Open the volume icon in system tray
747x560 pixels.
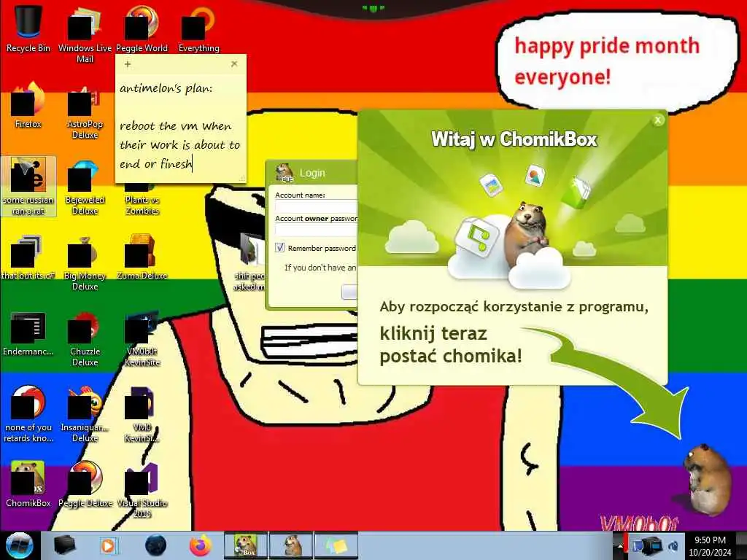673,545
